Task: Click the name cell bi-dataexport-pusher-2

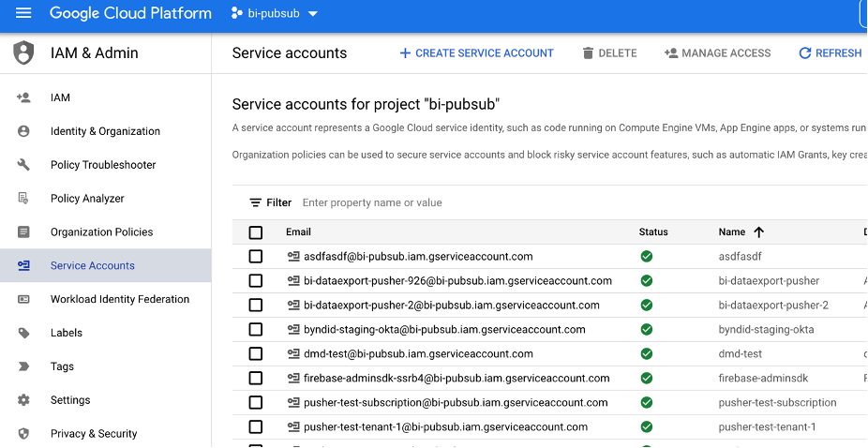Action: pos(773,306)
